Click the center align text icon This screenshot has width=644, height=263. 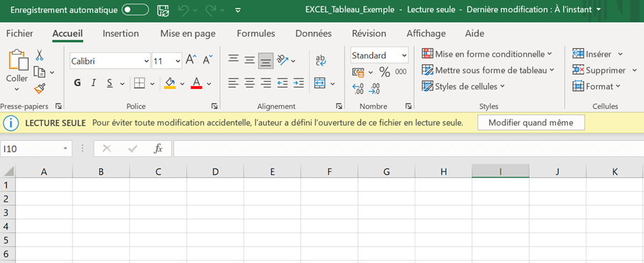250,83
